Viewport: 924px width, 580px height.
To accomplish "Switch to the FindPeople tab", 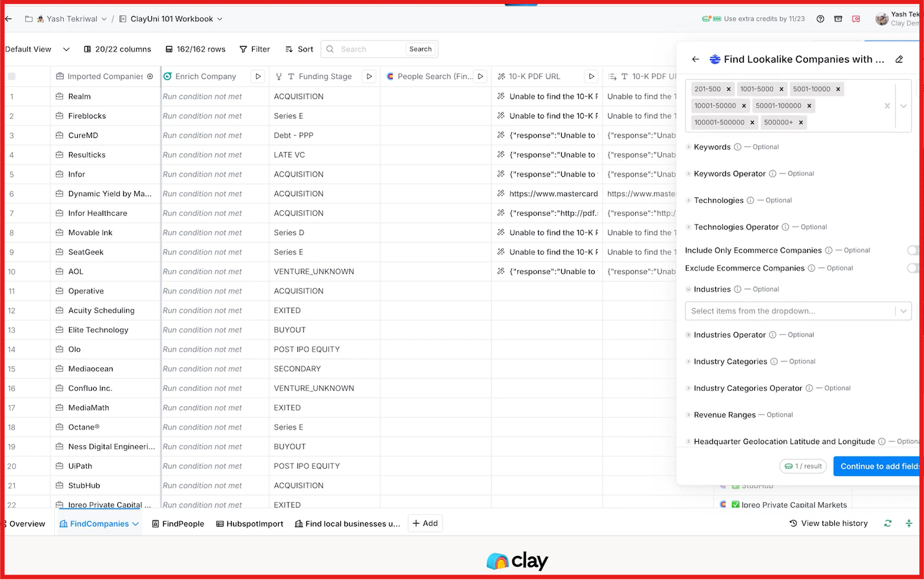I will [x=178, y=524].
